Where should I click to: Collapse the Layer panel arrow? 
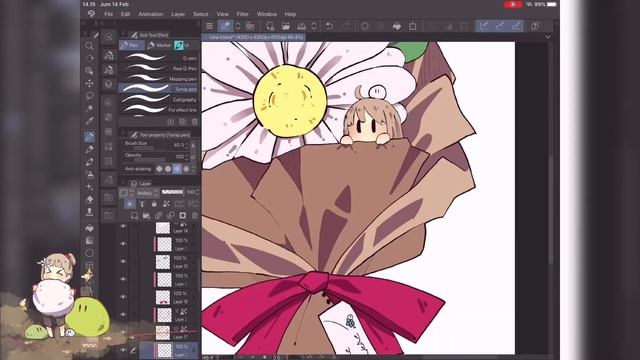pos(123,182)
